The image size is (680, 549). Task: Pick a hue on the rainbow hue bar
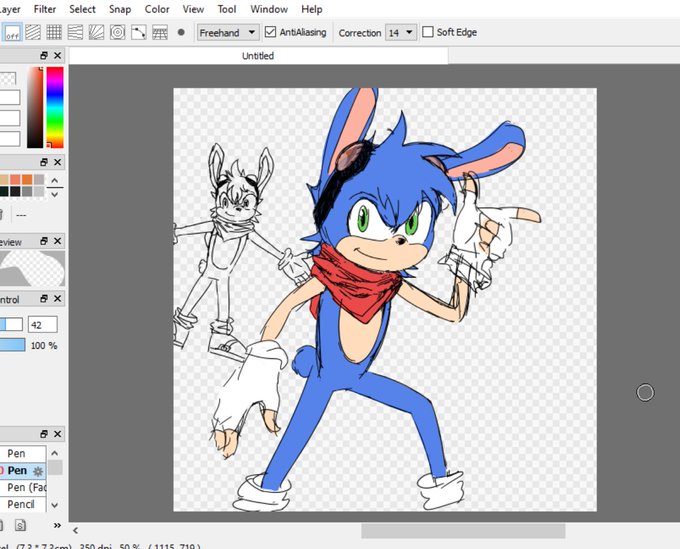coord(55,107)
